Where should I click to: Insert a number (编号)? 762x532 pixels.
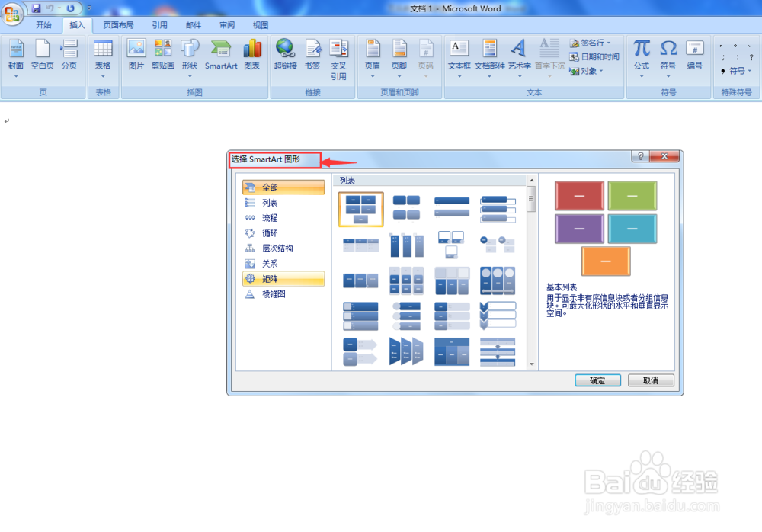(694, 55)
